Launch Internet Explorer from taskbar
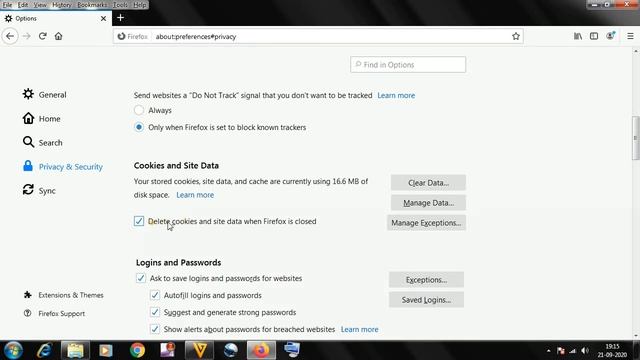 pyautogui.click(x=44, y=350)
